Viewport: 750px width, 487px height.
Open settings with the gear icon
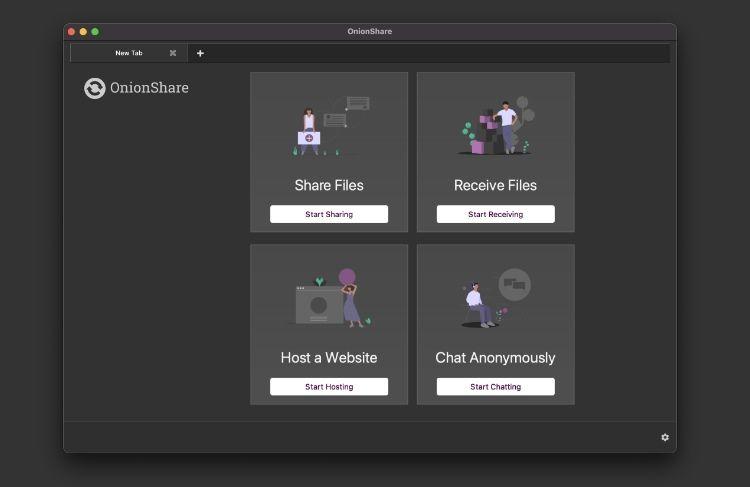665,437
